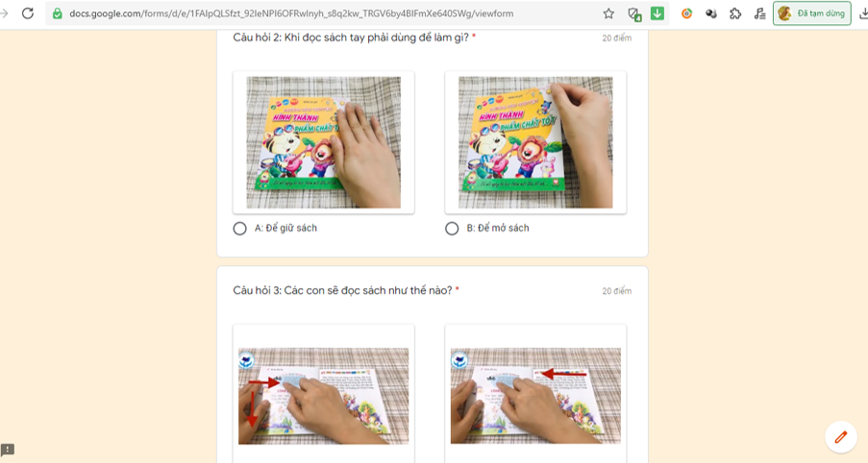Click the browser reload page icon
Screen dimensions: 868x463
coord(28,13)
